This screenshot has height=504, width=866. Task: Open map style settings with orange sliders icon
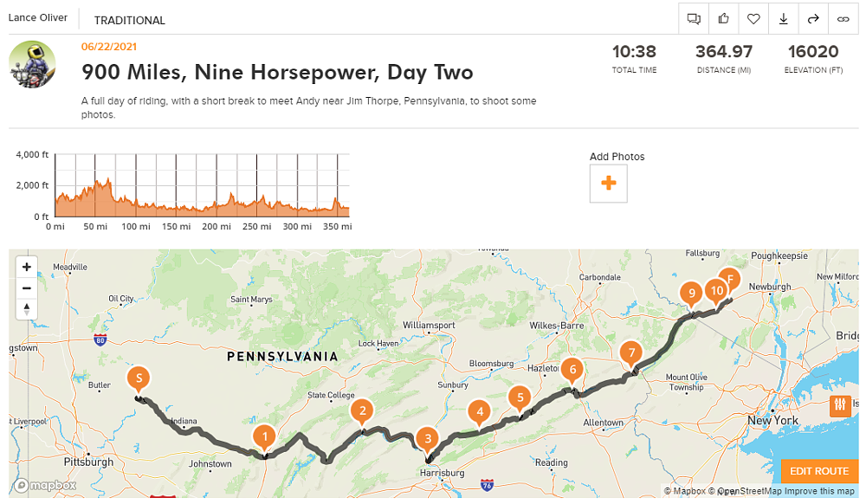pyautogui.click(x=841, y=405)
